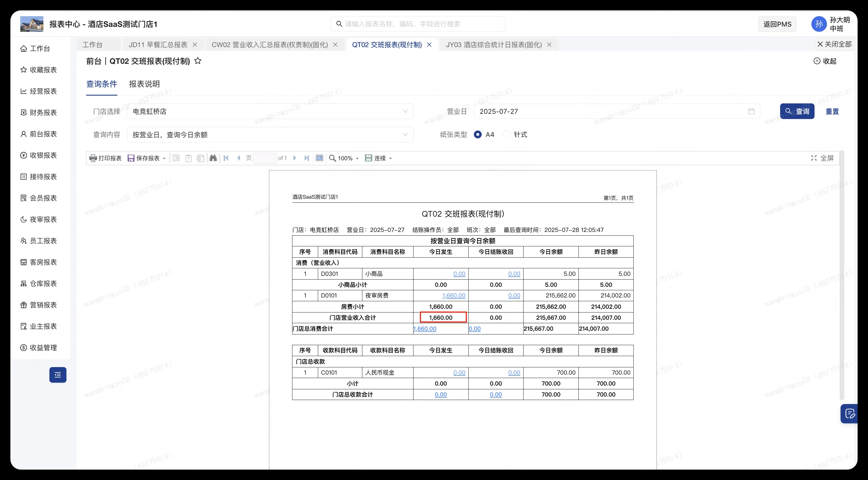868x480 pixels.
Task: Select the A4 paper type radio
Action: pos(477,135)
